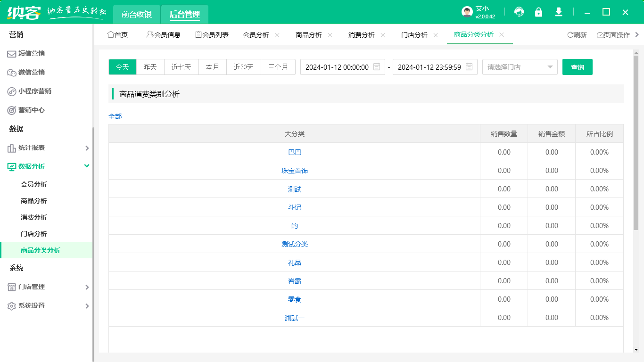The height and width of the screenshot is (362, 644).
Task: Select the 近七天 date range option
Action: click(181, 67)
